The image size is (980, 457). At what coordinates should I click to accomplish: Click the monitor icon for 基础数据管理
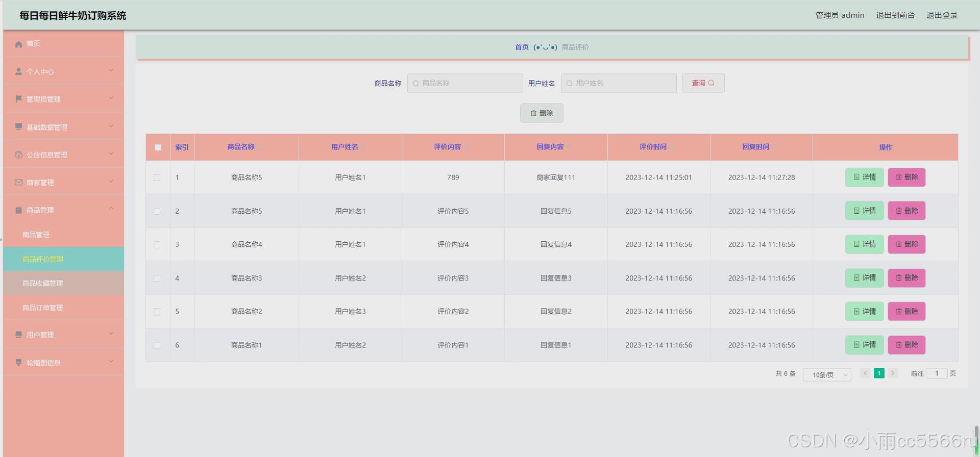18,126
